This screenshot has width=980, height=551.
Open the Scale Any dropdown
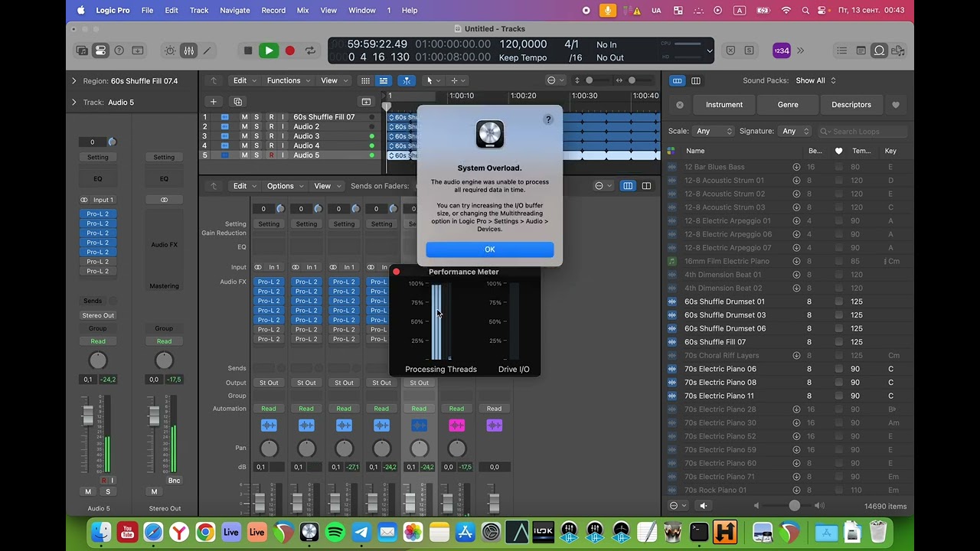(714, 132)
